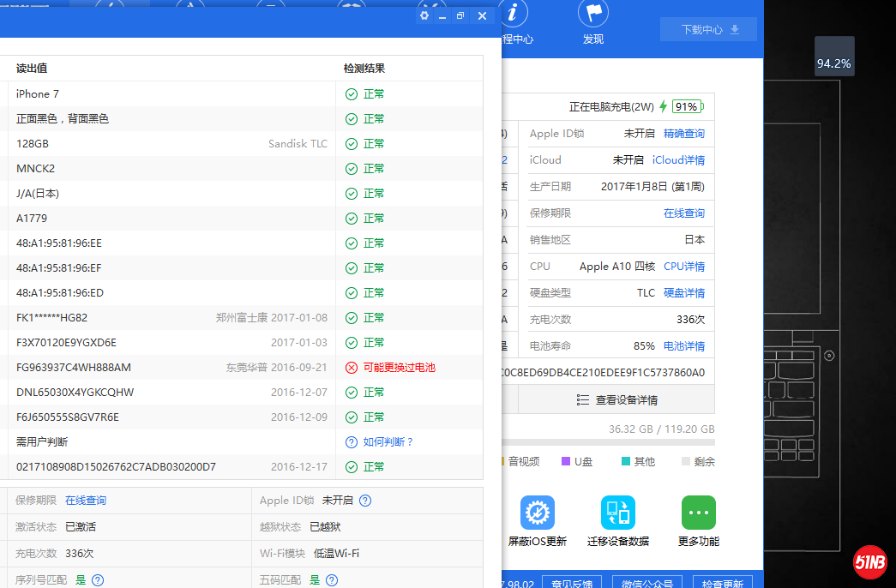Open 硬盘详情 disk details

point(684,292)
